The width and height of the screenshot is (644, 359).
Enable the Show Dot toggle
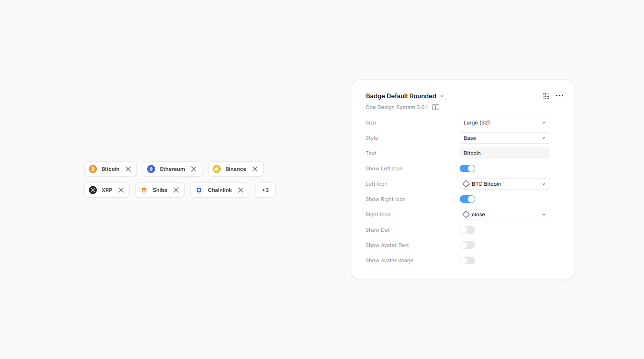[467, 230]
